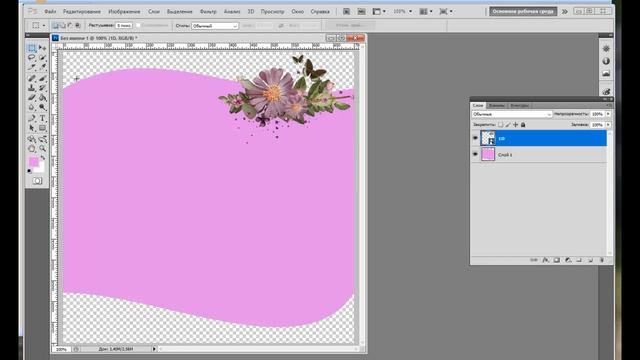The width and height of the screenshot is (640, 360).
Task: Toggle Quick Mask mode
Action: coord(37,181)
